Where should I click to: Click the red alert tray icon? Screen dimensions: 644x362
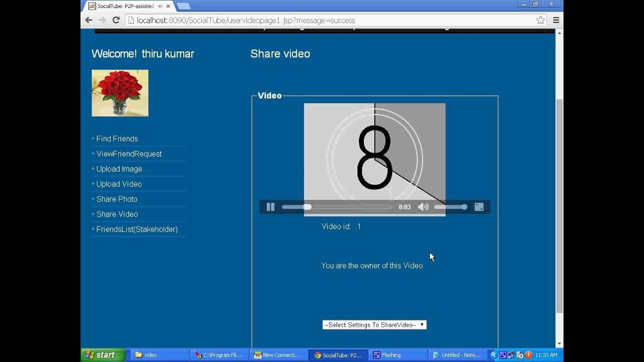click(x=529, y=355)
